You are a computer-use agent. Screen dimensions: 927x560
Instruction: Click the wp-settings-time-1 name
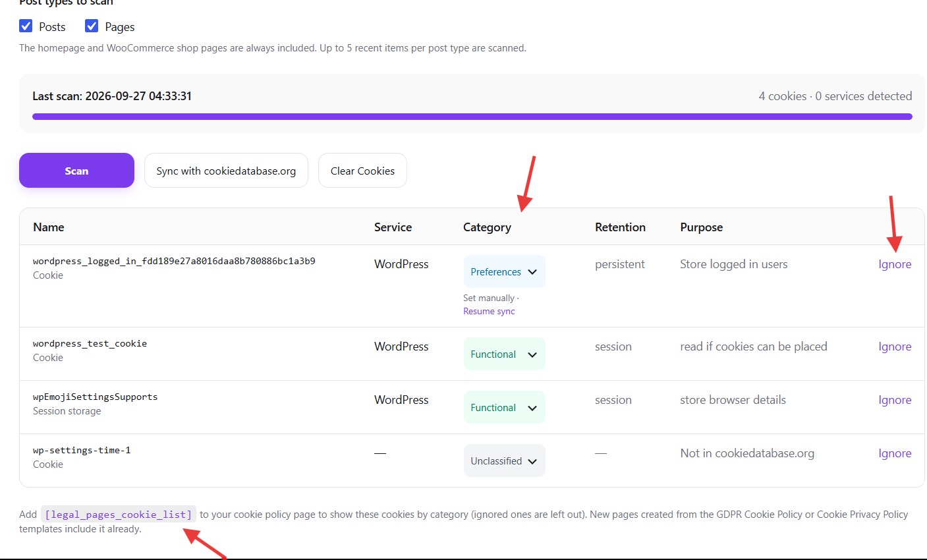pyautogui.click(x=82, y=450)
